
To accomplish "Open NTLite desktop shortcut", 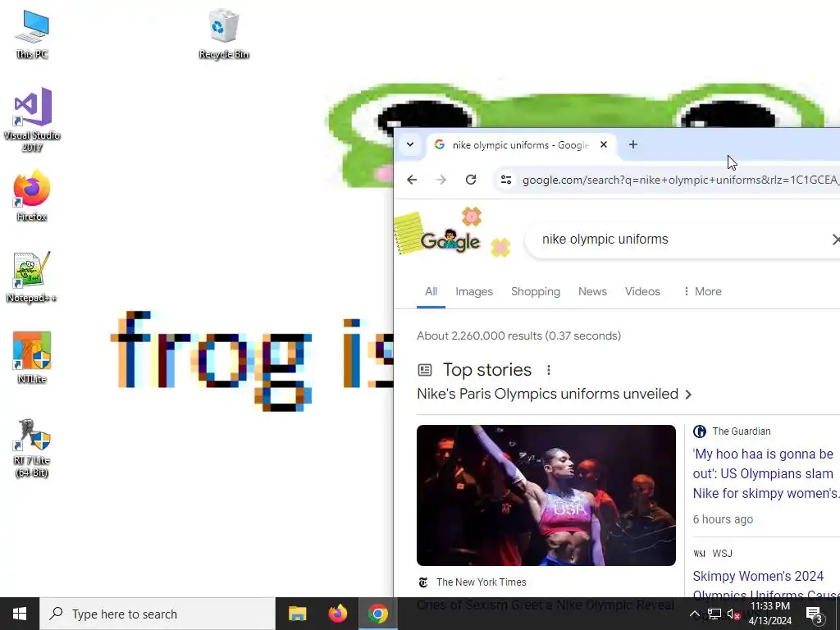I will pos(32,358).
